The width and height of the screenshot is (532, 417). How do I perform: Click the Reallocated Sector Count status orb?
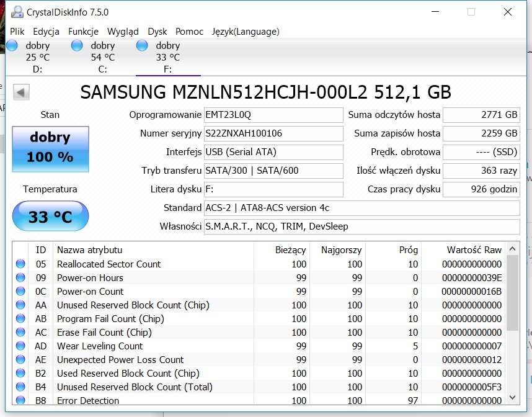[x=20, y=264]
